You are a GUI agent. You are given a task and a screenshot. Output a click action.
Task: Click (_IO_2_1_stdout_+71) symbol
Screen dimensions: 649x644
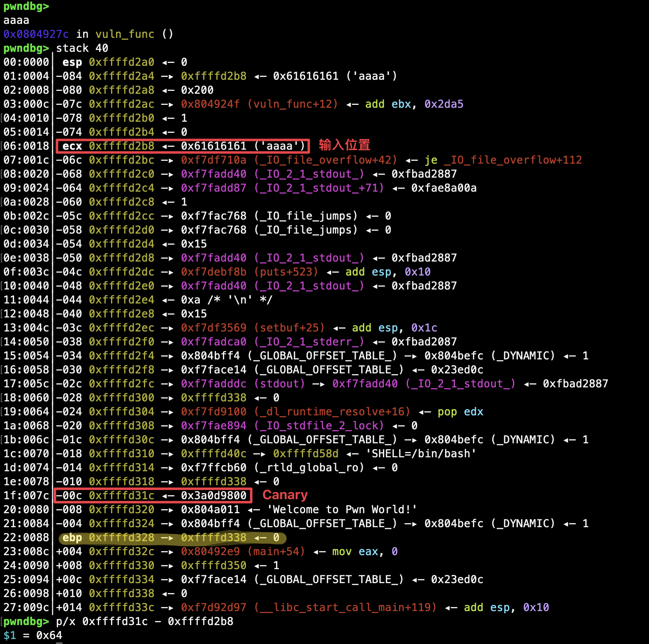coord(319,188)
